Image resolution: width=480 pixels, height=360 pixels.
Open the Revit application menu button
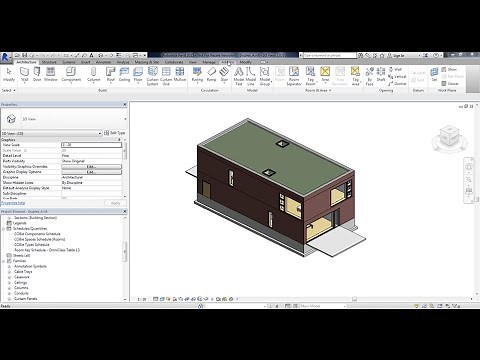[x=6, y=57]
